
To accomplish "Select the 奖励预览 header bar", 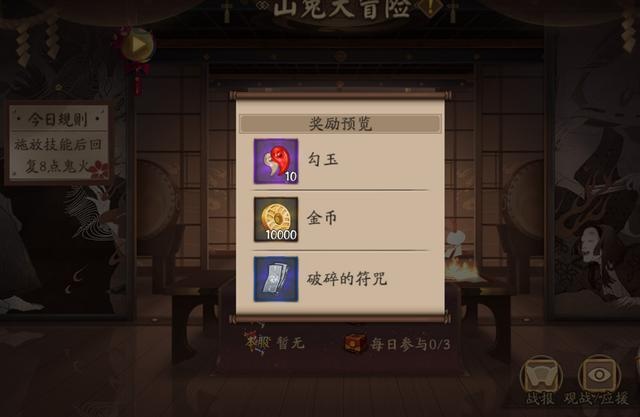I will [x=340, y=124].
